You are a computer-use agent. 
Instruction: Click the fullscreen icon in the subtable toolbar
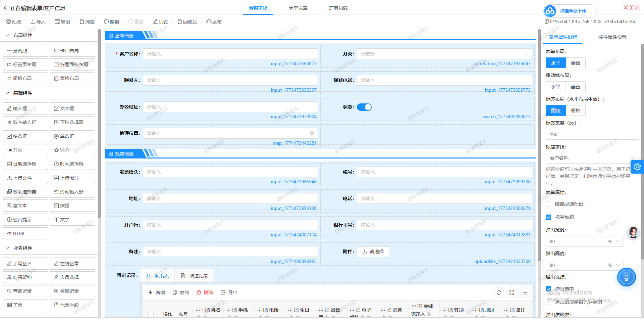[x=512, y=293]
